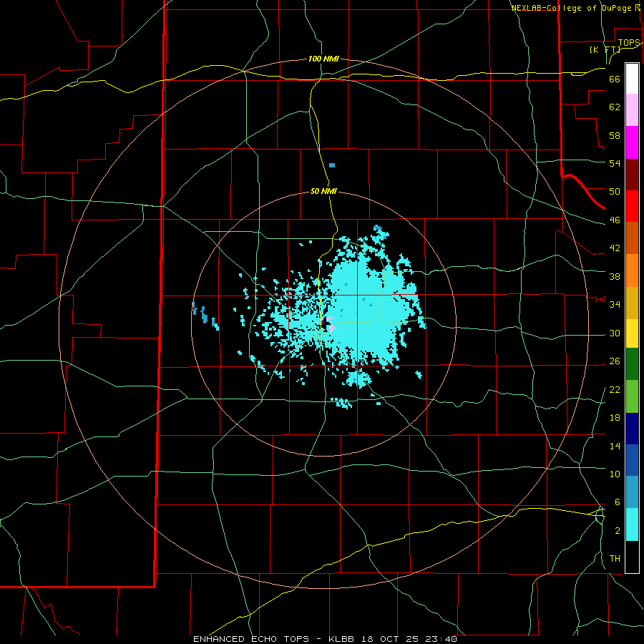This screenshot has height=644, width=644.
Task: Select the 42 legend value
Action: coord(615,248)
